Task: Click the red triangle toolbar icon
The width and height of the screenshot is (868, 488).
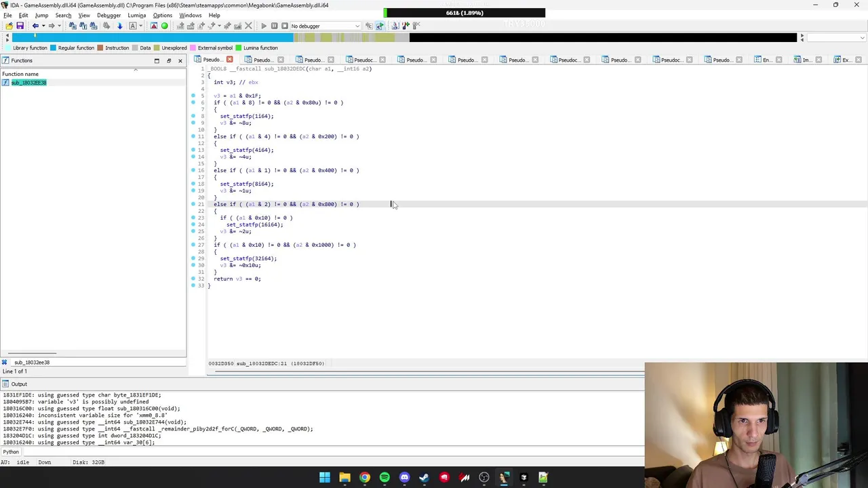Action: [154, 26]
